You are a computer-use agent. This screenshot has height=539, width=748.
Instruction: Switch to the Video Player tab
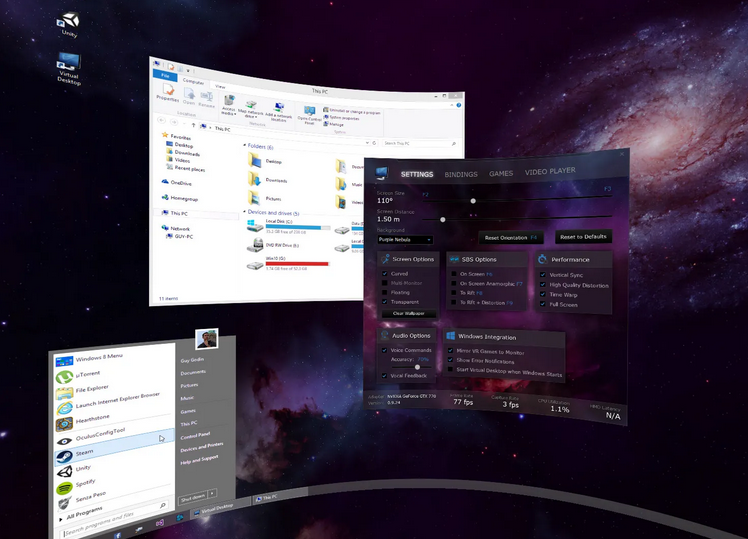pos(550,171)
